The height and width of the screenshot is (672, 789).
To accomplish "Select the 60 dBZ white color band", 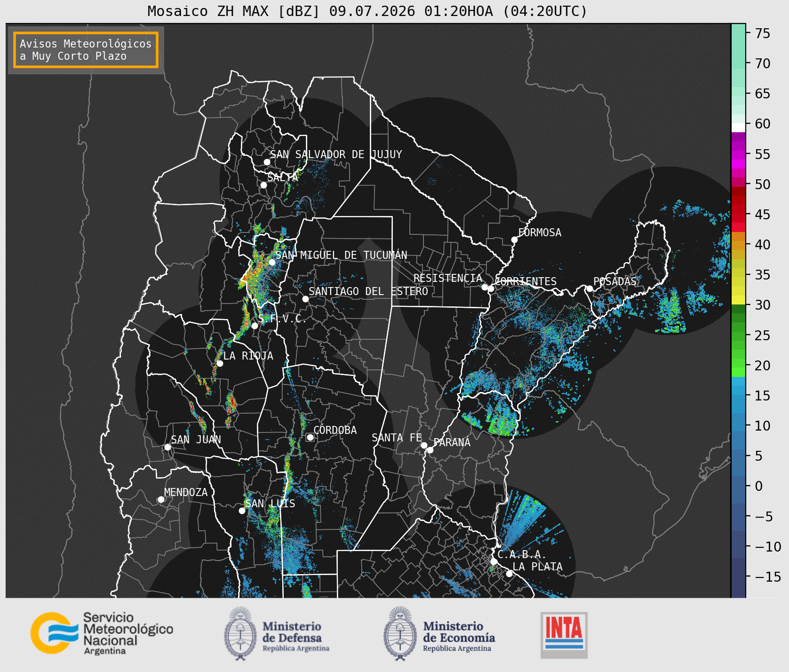I will coord(738,128).
